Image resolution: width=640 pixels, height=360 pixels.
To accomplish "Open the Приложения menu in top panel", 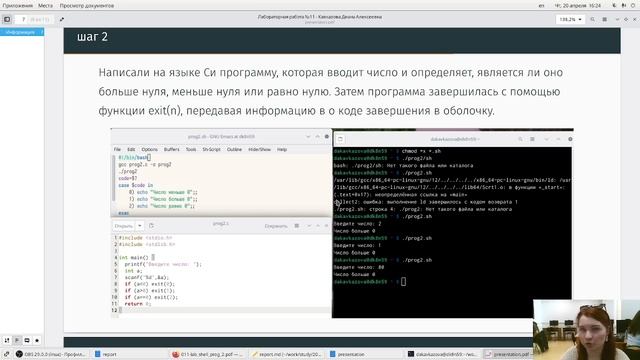I will (18, 6).
